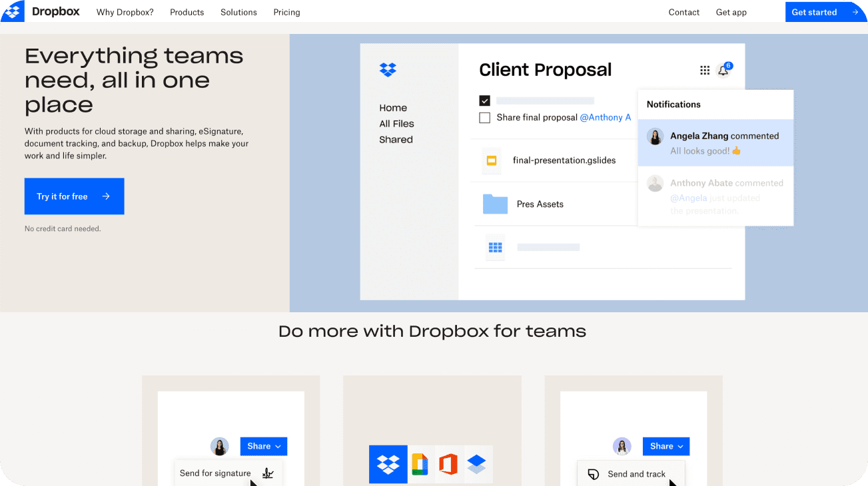
Task: Click Anthony Abate's avatar in notifications
Action: pyautogui.click(x=655, y=184)
